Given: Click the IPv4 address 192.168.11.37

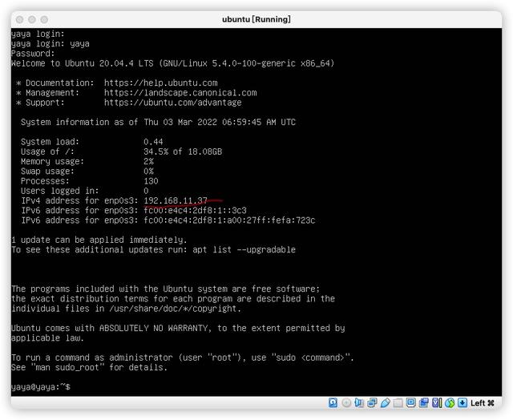Looking at the screenshot, I should click(x=176, y=200).
